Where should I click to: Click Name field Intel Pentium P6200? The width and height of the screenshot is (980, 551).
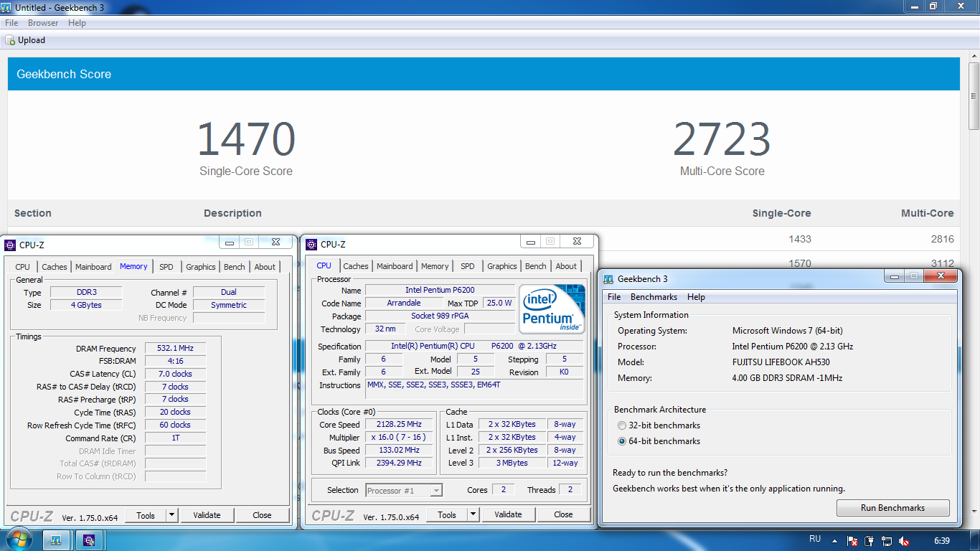pyautogui.click(x=440, y=290)
